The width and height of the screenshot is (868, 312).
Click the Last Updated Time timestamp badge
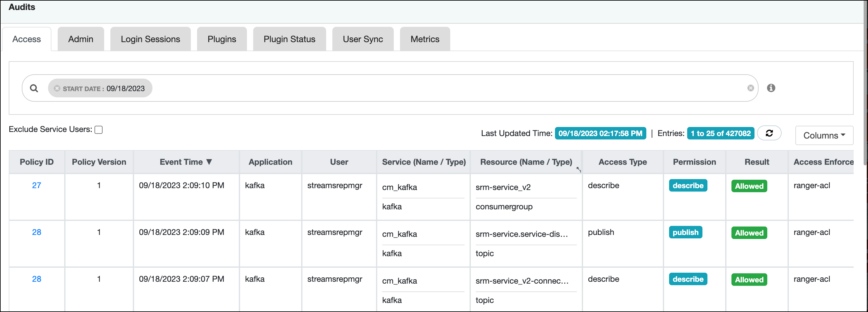point(600,133)
